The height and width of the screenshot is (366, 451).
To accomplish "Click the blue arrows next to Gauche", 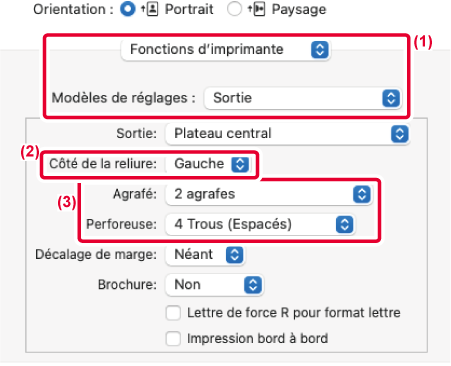I will pyautogui.click(x=240, y=164).
